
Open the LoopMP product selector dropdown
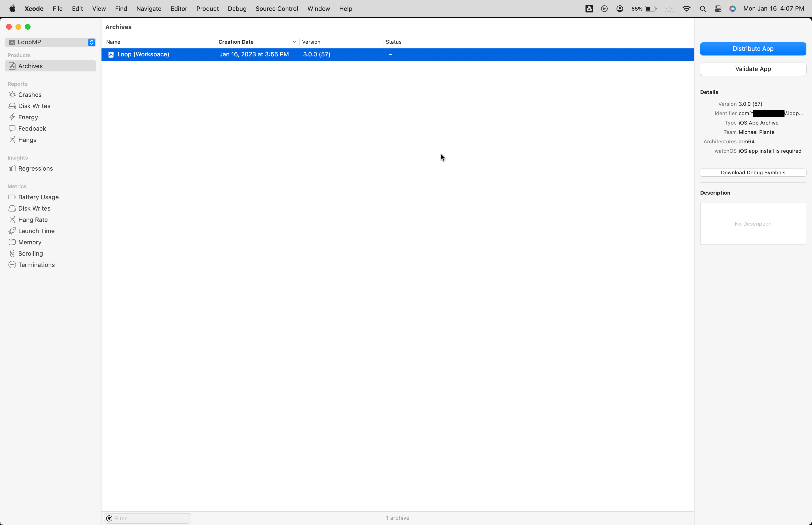pos(51,42)
